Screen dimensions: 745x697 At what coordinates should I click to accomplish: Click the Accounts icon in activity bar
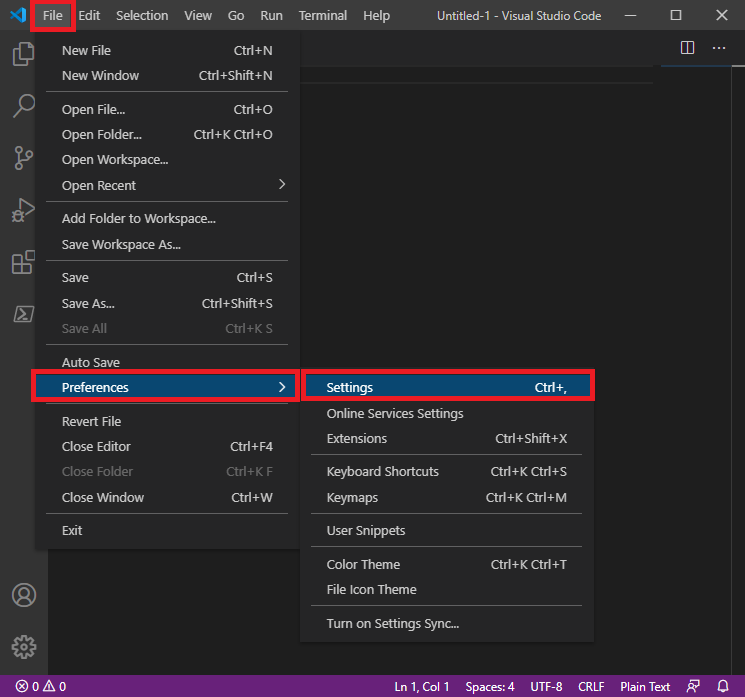22,595
